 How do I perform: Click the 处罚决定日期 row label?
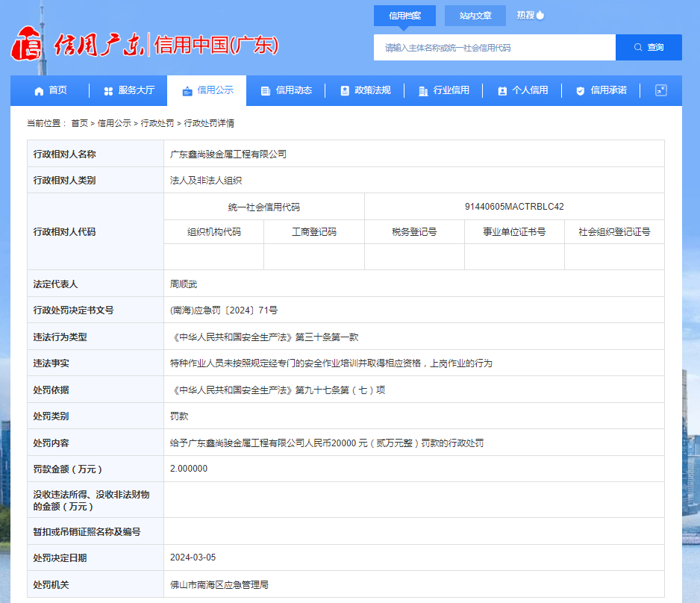pyautogui.click(x=60, y=558)
